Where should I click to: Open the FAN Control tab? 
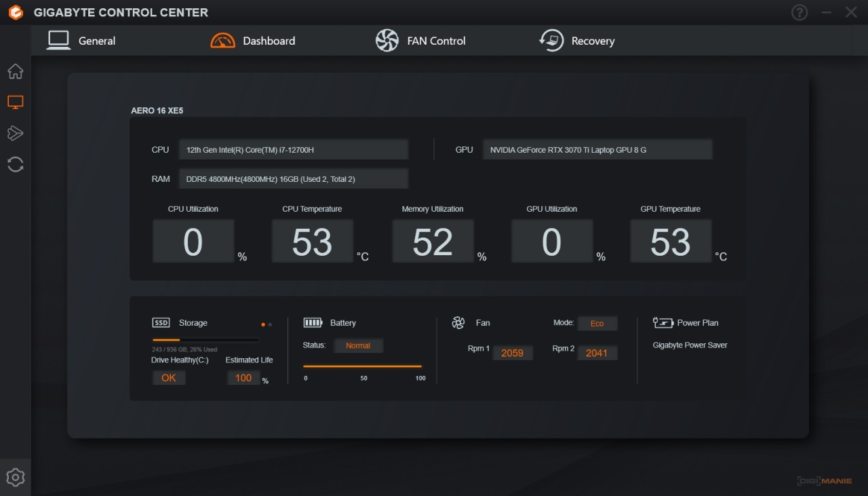tap(420, 41)
